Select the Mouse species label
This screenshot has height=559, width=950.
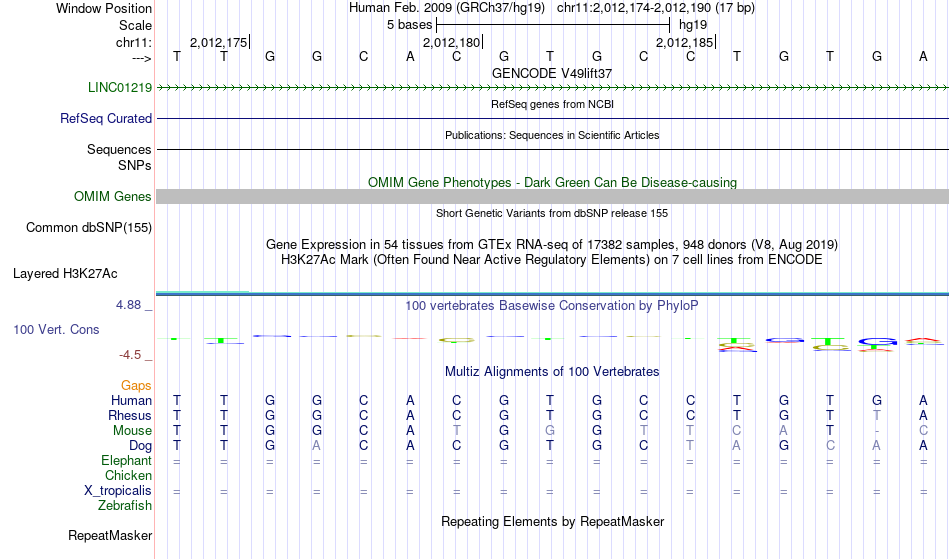(132, 431)
